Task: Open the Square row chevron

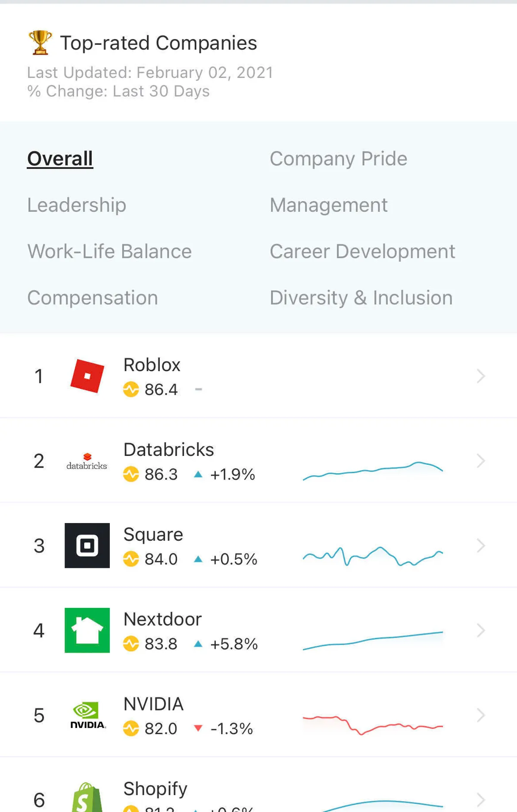Action: coord(481,545)
